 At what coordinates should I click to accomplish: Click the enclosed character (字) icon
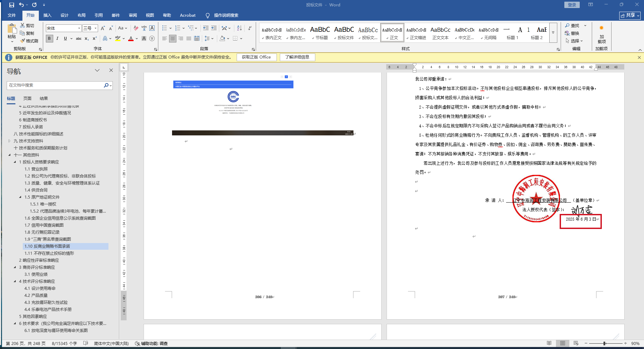click(x=152, y=38)
